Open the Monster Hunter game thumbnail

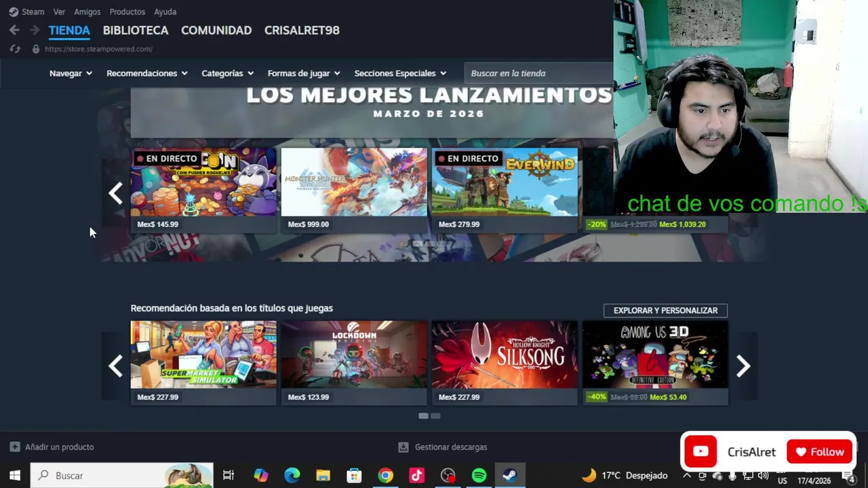[354, 182]
